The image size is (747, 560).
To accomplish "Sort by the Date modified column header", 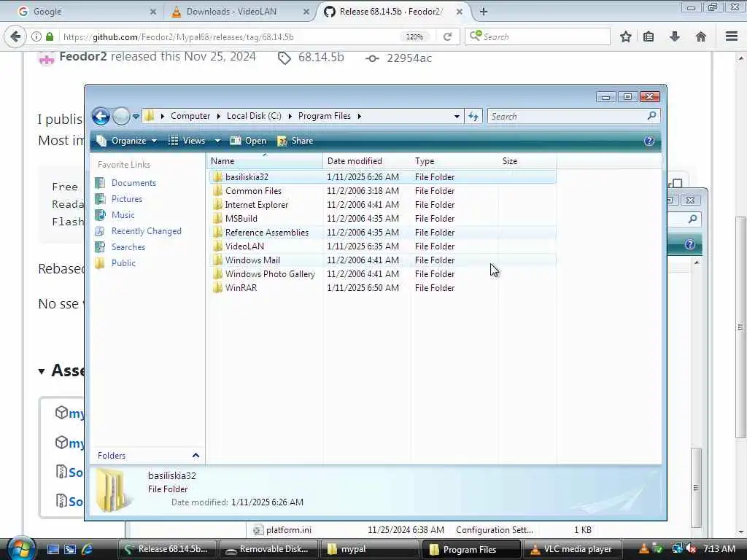I will (x=366, y=161).
